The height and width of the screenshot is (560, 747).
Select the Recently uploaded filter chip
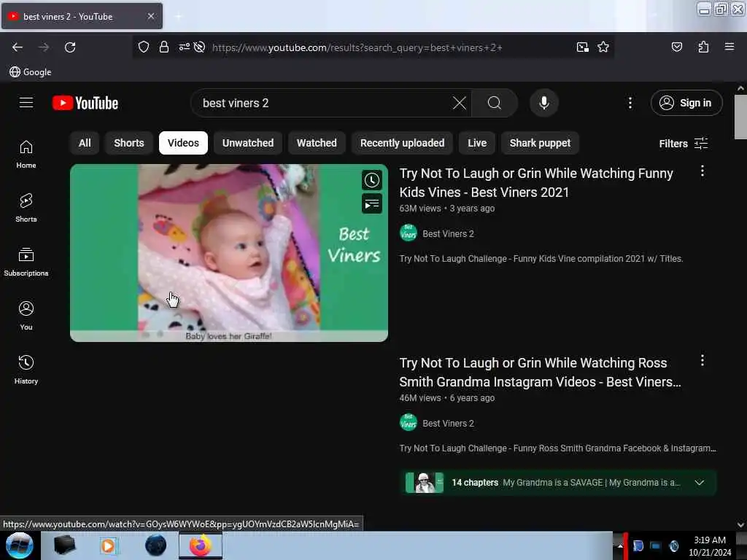(402, 143)
